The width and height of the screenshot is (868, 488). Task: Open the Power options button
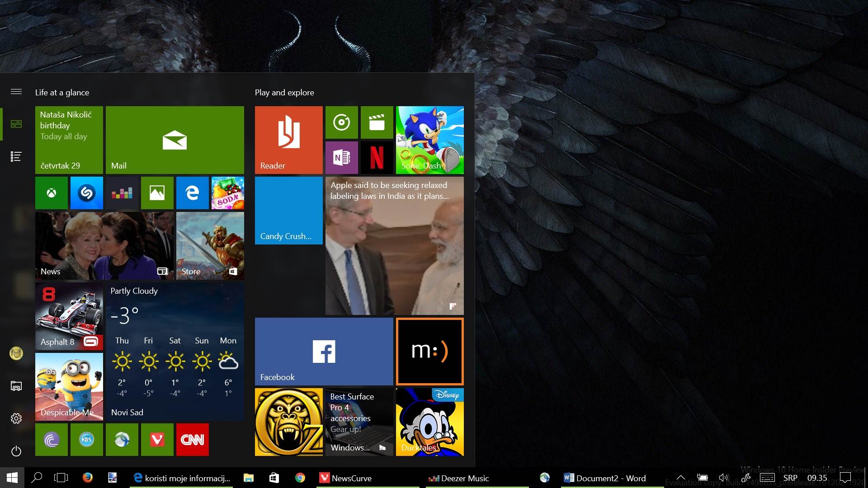coord(16,451)
